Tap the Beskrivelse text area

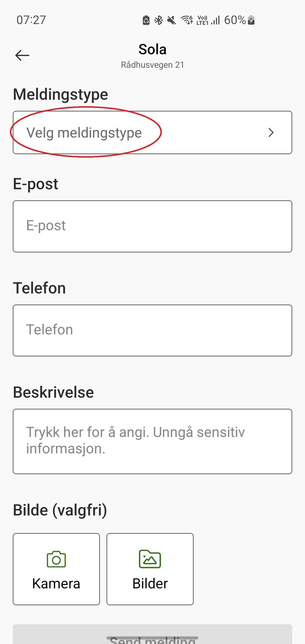tap(152, 441)
